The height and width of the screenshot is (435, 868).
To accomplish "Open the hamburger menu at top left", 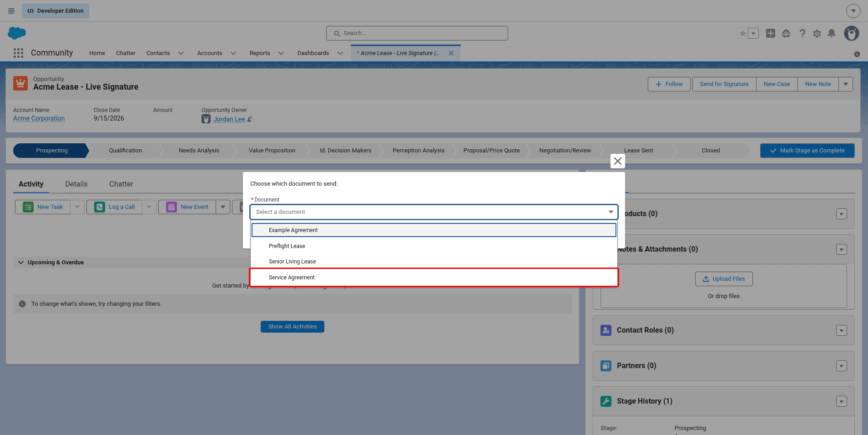I will point(11,11).
